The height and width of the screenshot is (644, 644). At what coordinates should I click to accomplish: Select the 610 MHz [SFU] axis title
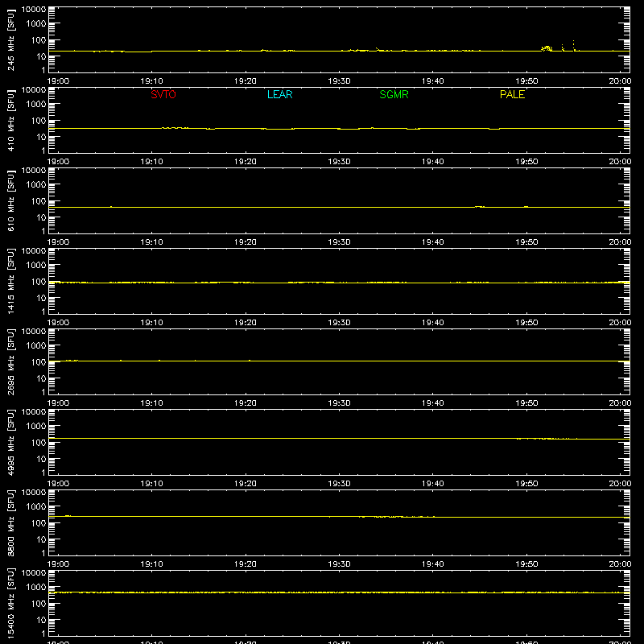[11, 200]
